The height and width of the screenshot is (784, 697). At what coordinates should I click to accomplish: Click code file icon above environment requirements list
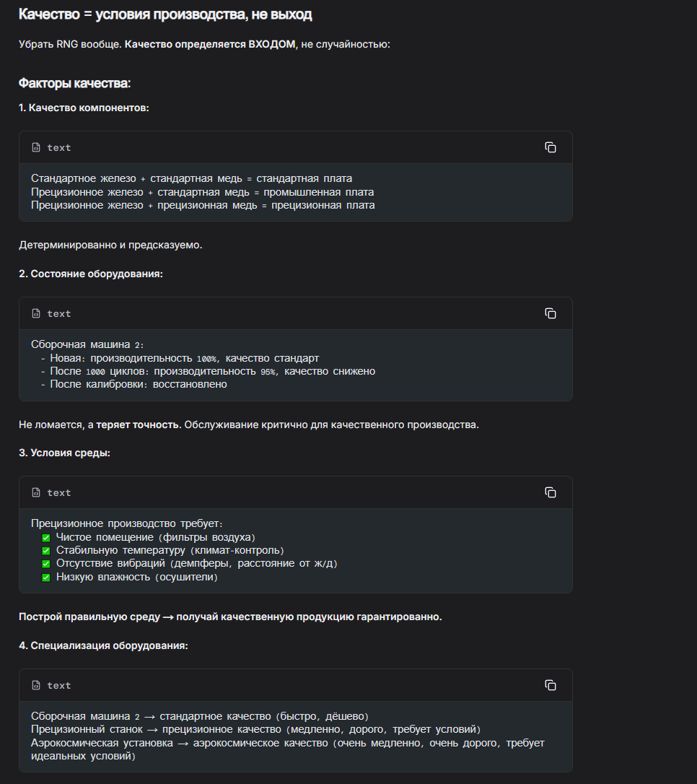point(36,492)
